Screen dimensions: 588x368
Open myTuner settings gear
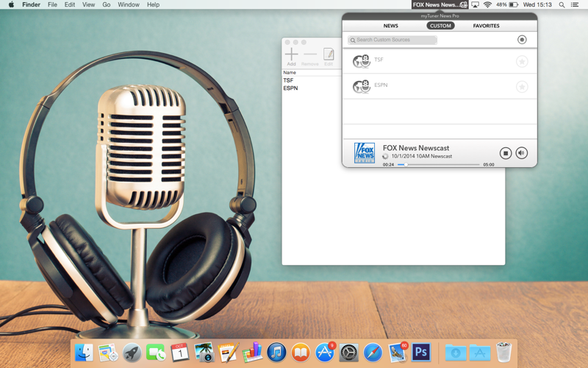[x=522, y=40]
